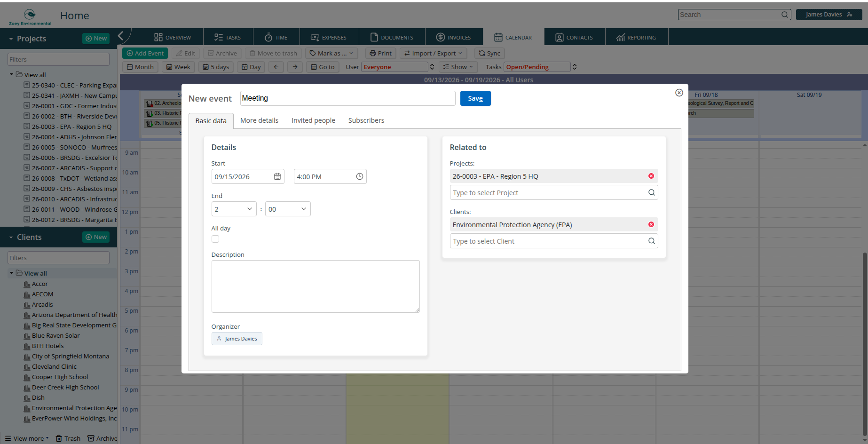Open the End minutes dropdown
868x444 pixels.
point(288,209)
